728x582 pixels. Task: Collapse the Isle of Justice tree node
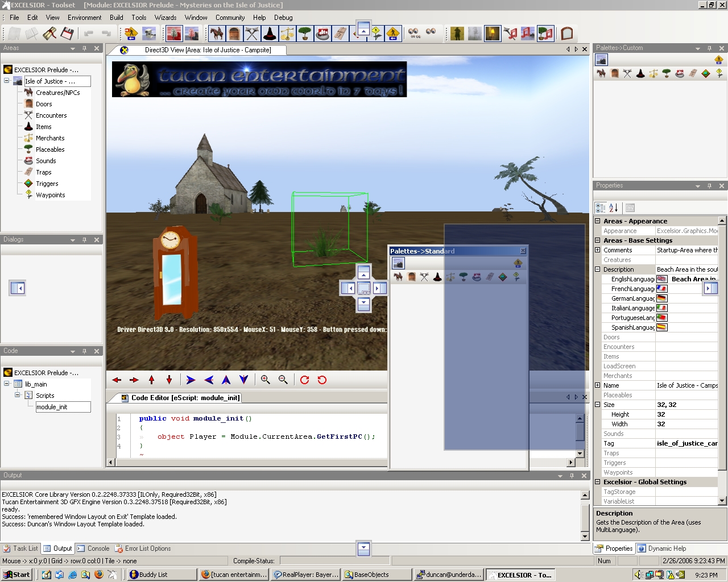(x=7, y=81)
